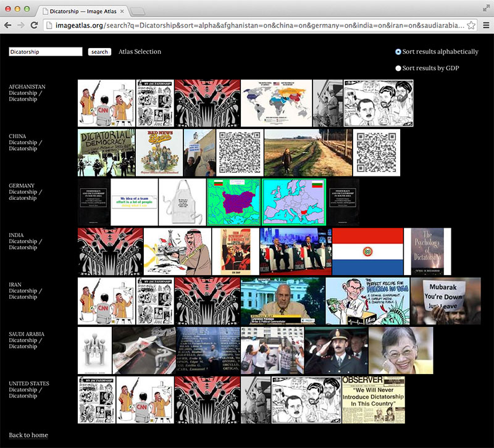Open white apron thumbnail in Germany row

pos(182,202)
